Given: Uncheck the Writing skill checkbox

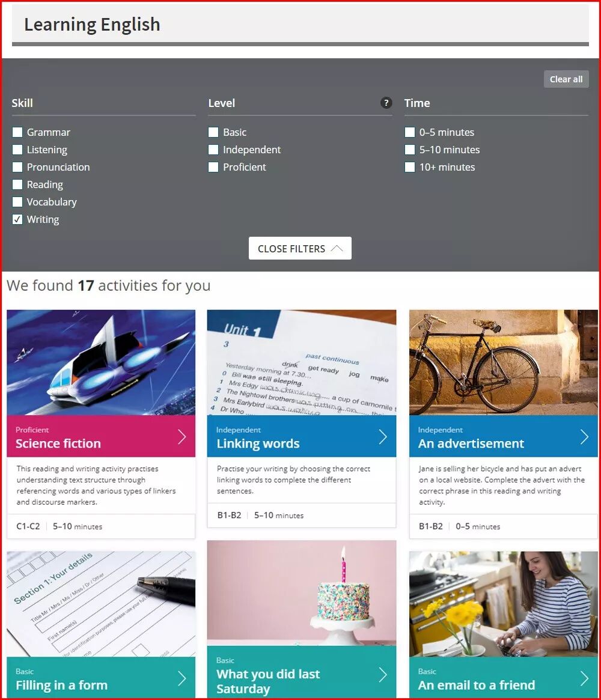Looking at the screenshot, I should coord(17,219).
